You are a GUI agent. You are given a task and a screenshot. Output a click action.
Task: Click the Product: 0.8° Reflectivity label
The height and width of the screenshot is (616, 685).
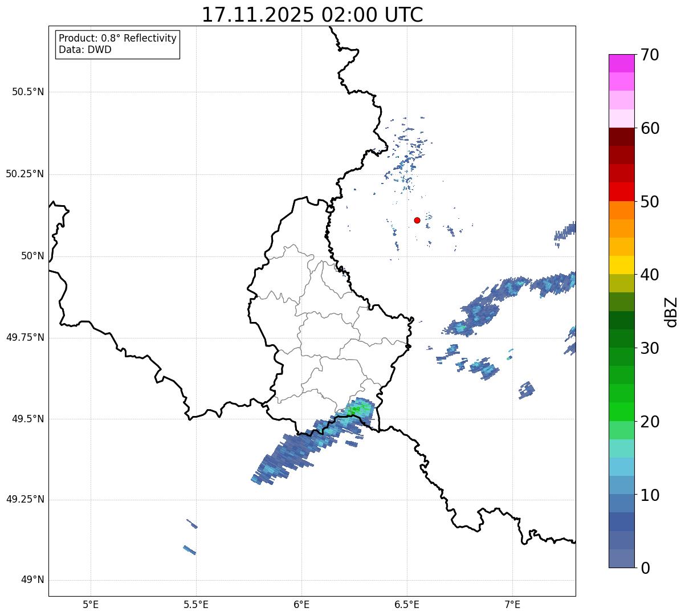(x=117, y=38)
